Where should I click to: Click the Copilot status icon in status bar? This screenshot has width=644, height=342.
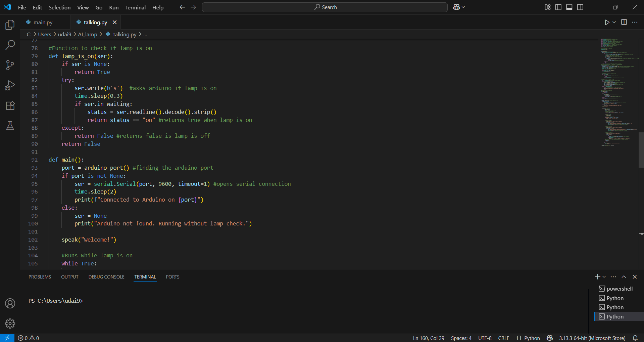click(x=550, y=338)
